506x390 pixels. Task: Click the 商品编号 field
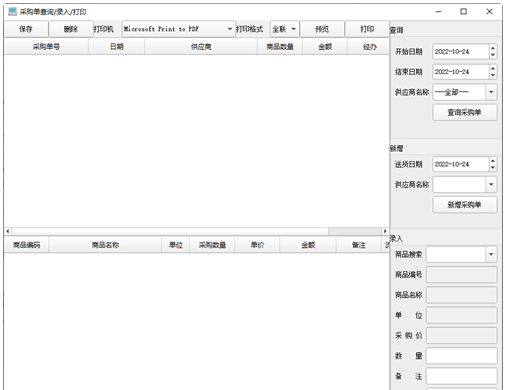pos(462,275)
